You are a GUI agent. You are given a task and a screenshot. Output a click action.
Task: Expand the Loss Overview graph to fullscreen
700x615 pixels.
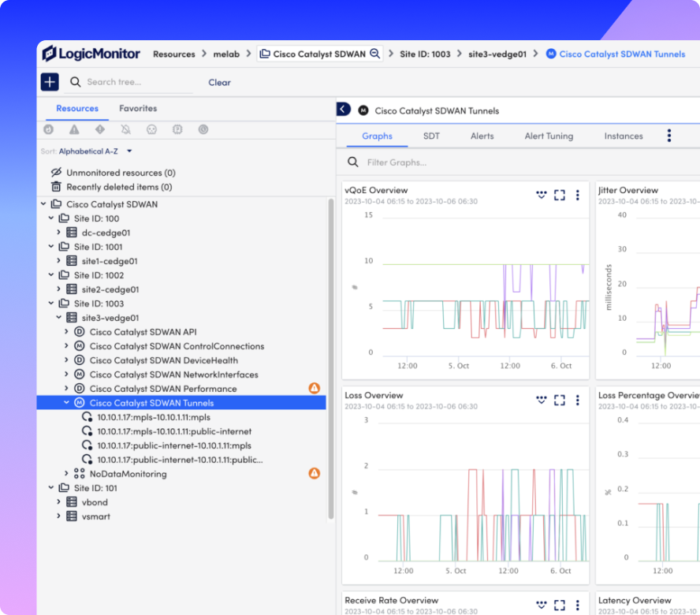coord(560,400)
